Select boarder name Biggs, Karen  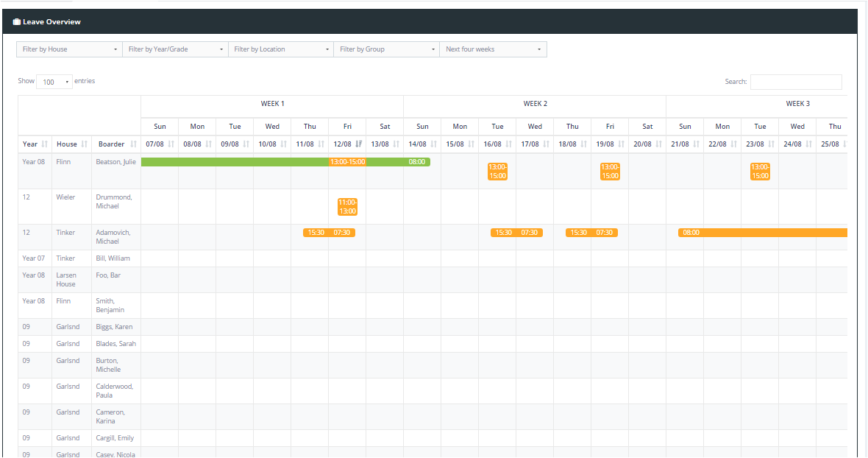click(x=114, y=327)
